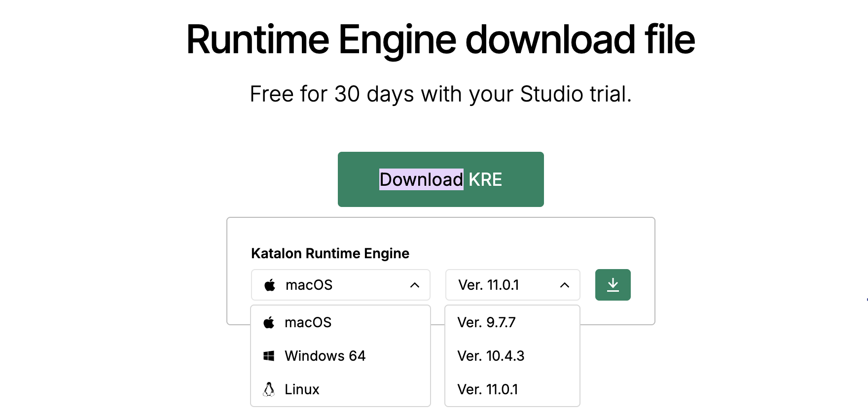This screenshot has height=411, width=868.
Task: Click the Free for 30 days subtitle text
Action: pyautogui.click(x=440, y=94)
